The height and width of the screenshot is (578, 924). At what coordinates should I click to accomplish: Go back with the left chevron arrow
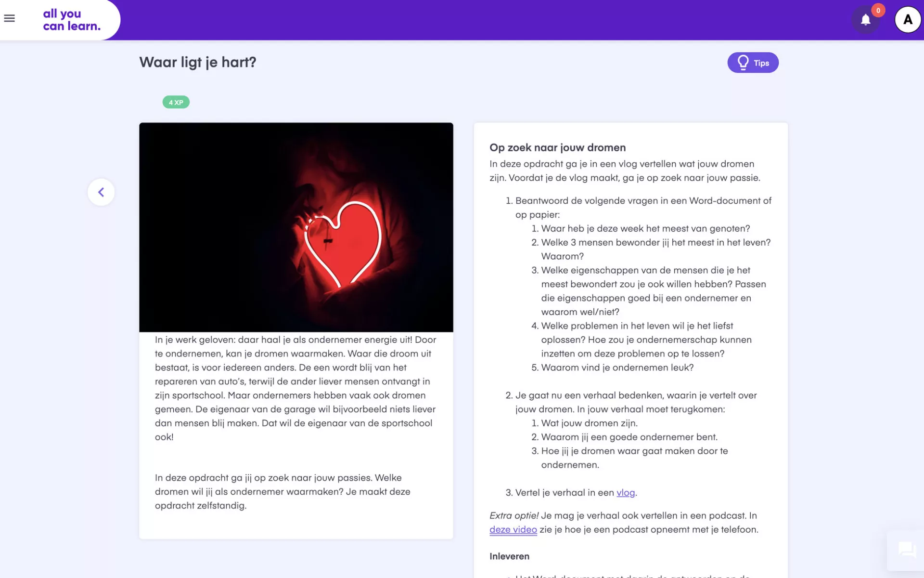(101, 192)
